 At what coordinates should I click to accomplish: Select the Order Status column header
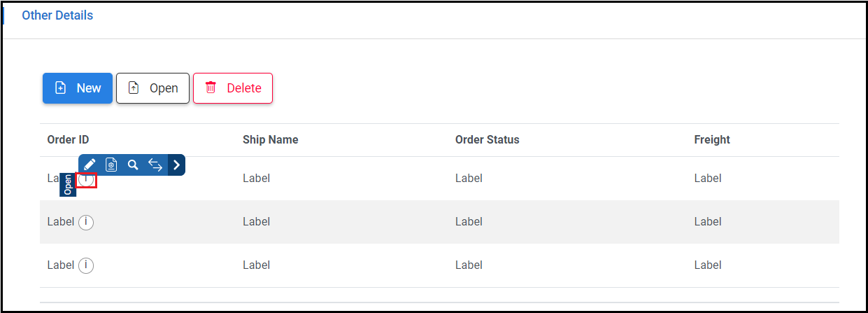pyautogui.click(x=487, y=139)
